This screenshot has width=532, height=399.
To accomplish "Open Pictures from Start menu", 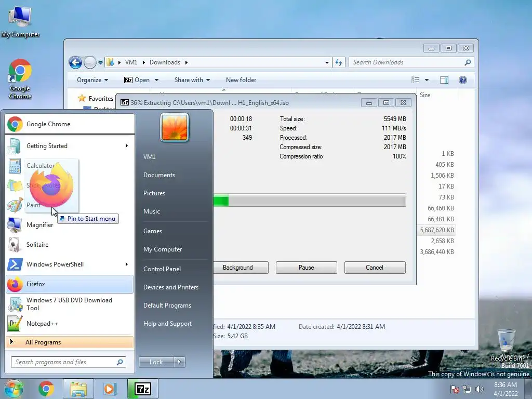I will [154, 193].
